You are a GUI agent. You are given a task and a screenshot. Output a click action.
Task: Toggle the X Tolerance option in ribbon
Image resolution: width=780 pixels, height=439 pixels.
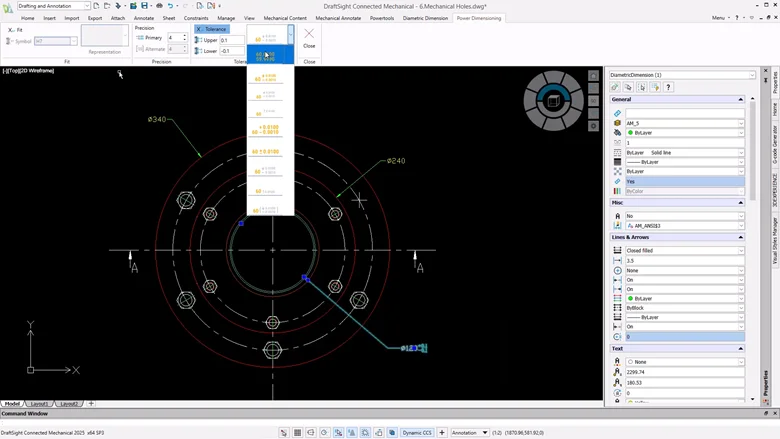212,29
